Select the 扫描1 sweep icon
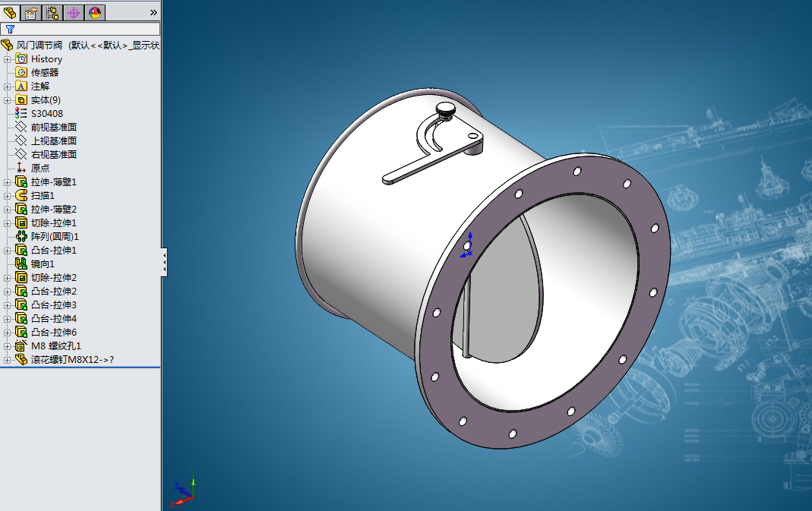 (21, 195)
